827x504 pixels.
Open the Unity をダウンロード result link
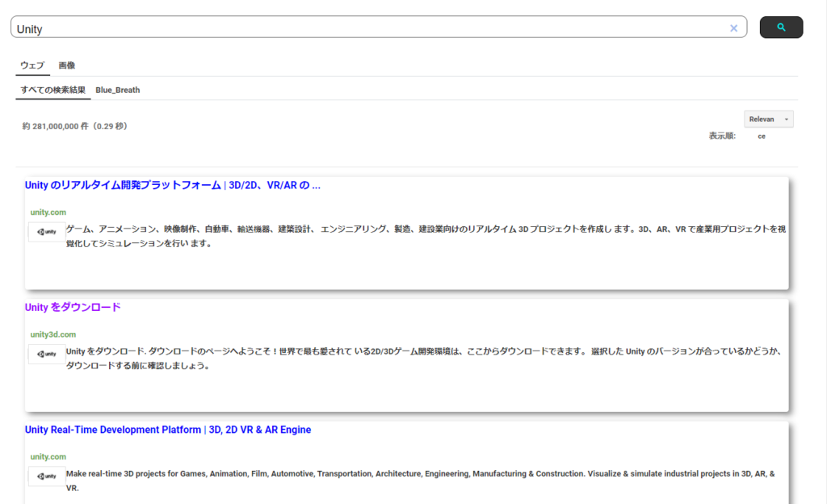[x=73, y=307]
